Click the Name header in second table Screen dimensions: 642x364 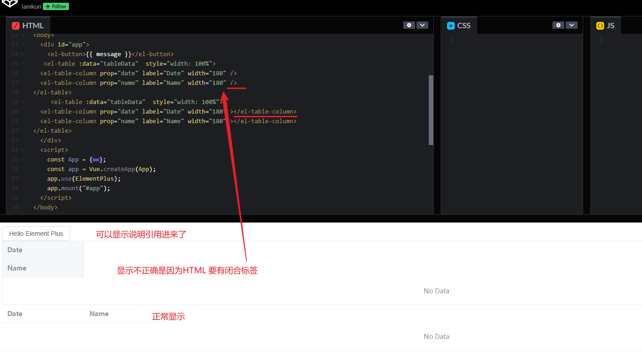click(99, 314)
